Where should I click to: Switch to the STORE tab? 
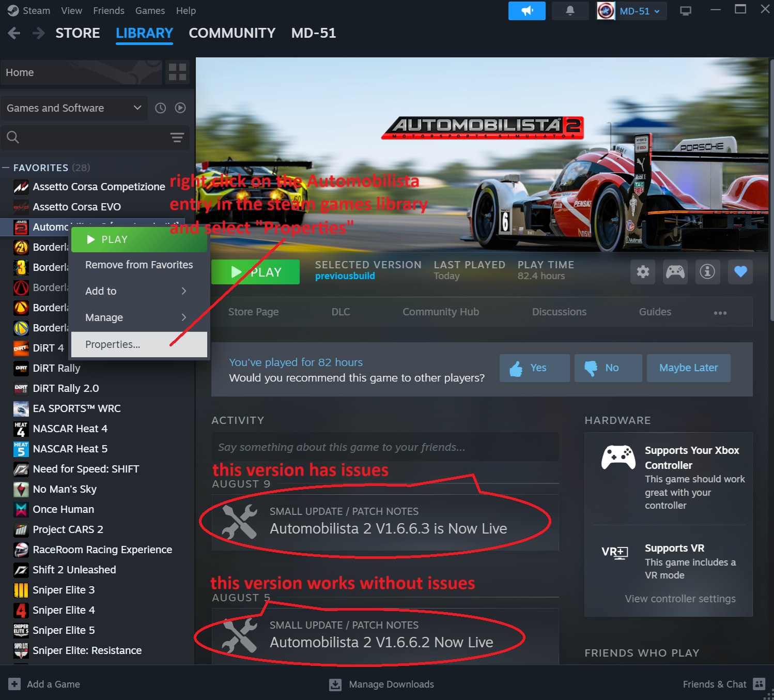point(78,33)
